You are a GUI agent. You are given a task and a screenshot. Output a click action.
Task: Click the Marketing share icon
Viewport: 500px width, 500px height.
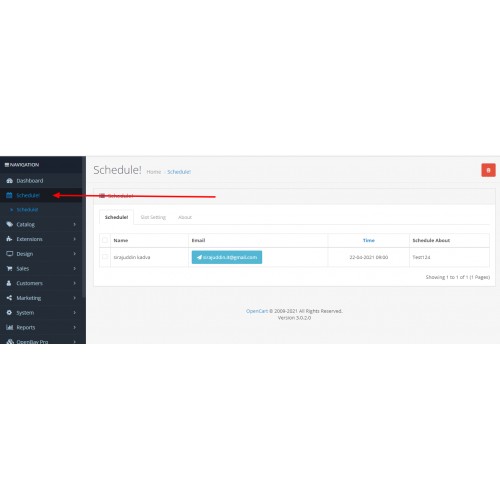(9, 298)
